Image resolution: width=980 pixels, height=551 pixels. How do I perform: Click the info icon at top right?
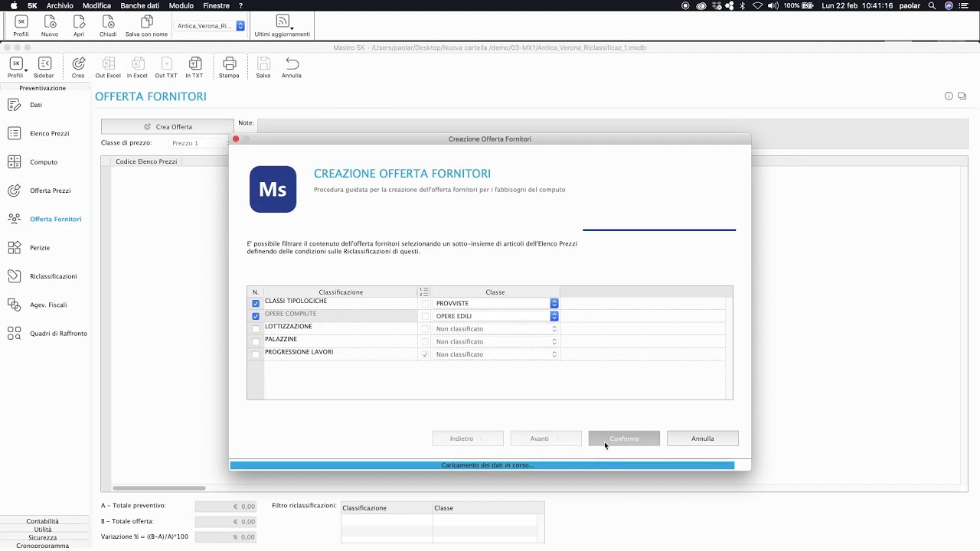[x=949, y=96]
